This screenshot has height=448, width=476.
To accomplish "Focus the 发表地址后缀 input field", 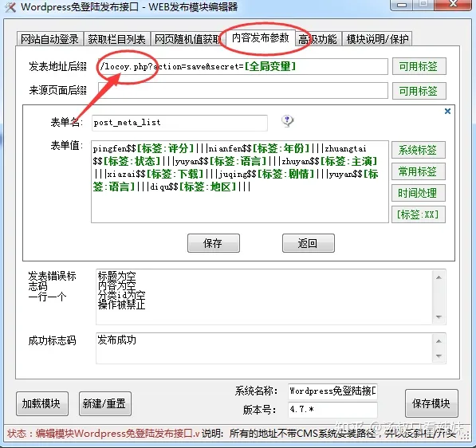I will pyautogui.click(x=243, y=66).
